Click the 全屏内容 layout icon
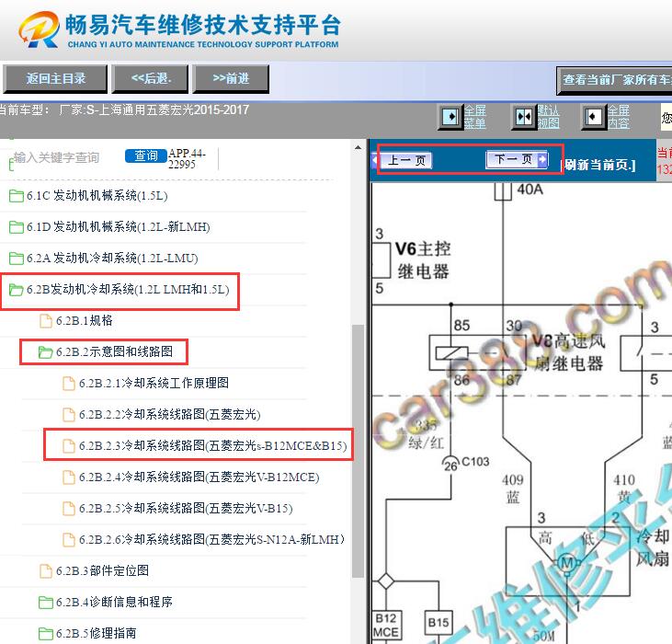The image size is (672, 644). pyautogui.click(x=594, y=117)
